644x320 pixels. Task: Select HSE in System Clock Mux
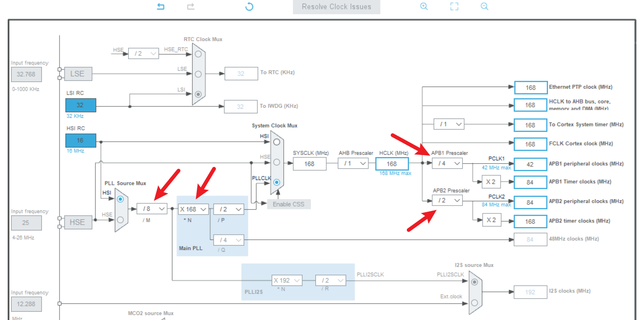pos(277,162)
